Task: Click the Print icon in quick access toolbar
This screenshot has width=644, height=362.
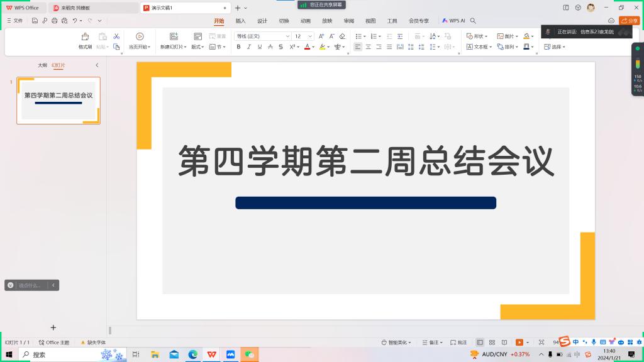Action: [x=55, y=21]
